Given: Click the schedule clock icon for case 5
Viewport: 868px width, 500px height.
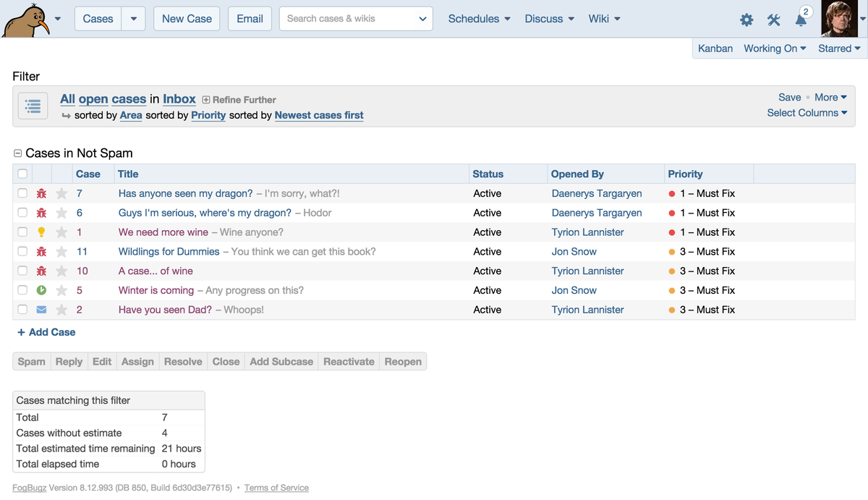Looking at the screenshot, I should [42, 290].
